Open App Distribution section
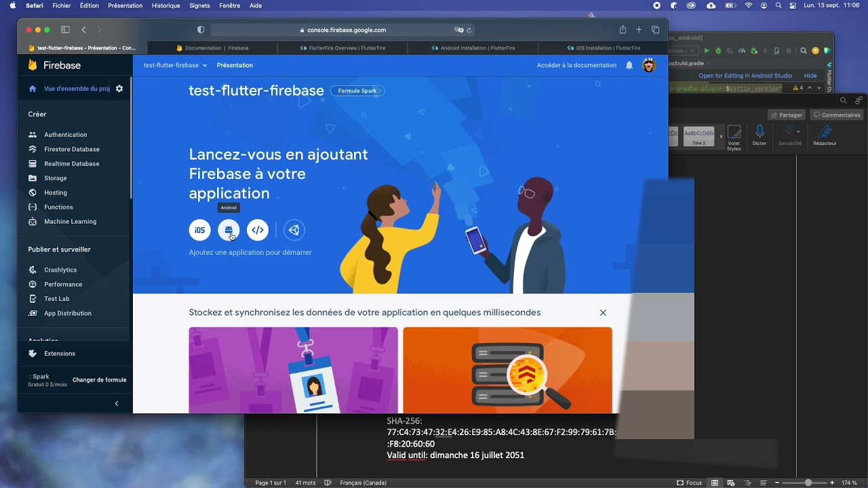The height and width of the screenshot is (488, 868). (60, 313)
